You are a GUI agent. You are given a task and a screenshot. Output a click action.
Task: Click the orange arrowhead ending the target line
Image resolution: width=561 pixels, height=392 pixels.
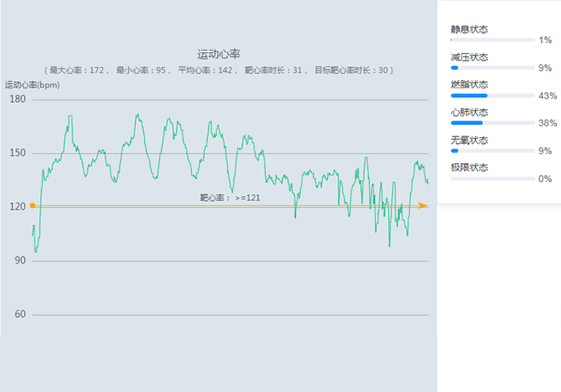[423, 206]
